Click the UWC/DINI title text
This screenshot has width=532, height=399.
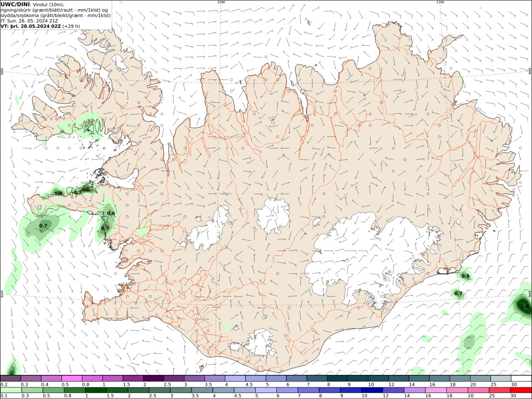point(15,5)
